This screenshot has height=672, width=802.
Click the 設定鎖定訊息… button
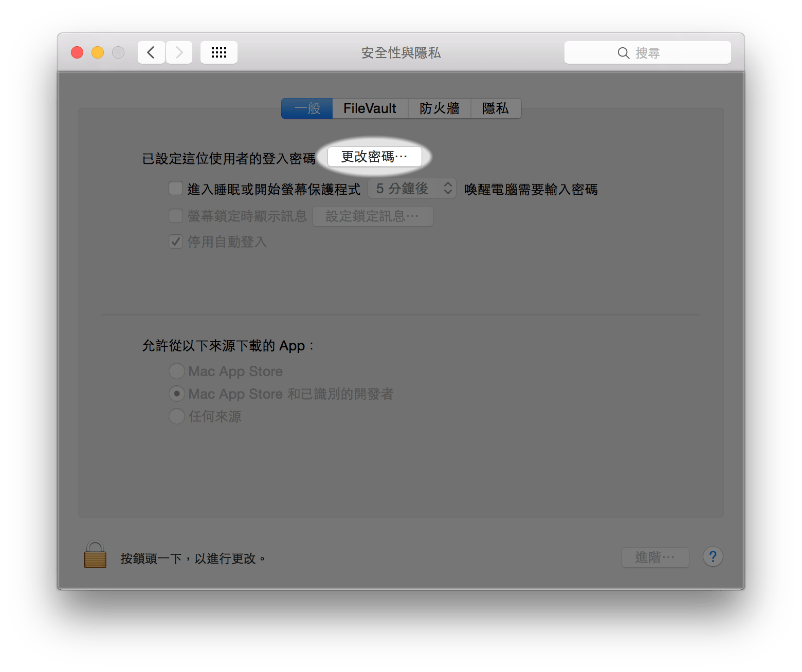tap(373, 216)
